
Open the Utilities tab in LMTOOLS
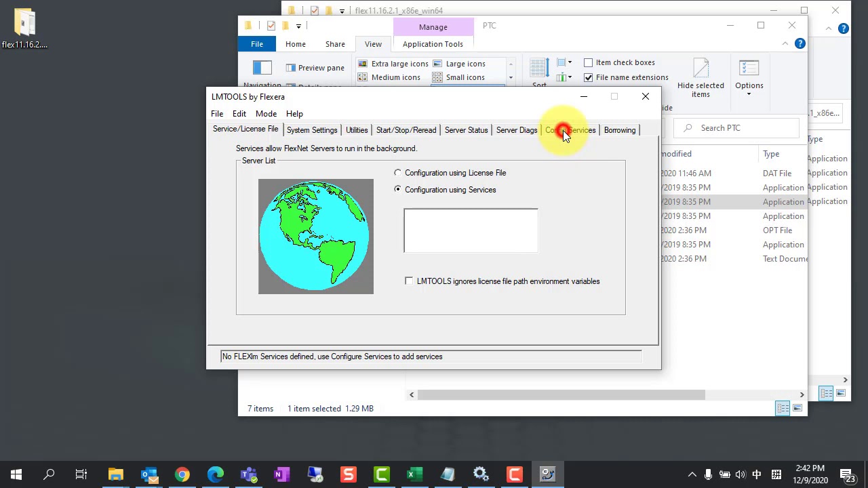point(357,130)
